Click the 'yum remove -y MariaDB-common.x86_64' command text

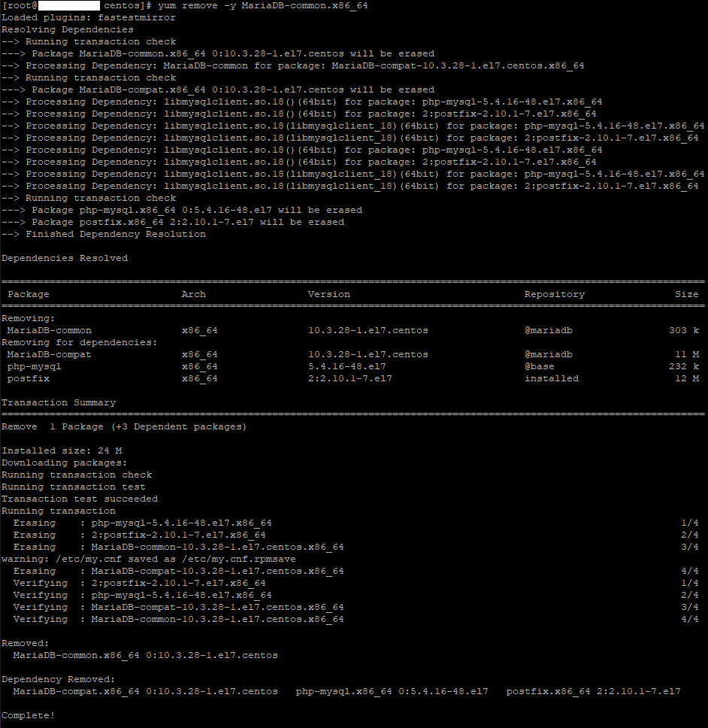coord(262,5)
